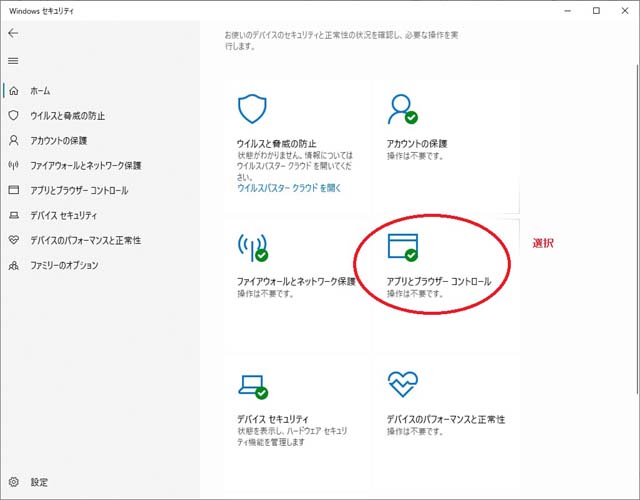Click the large app and browser window icon
The height and width of the screenshot is (500, 640).
click(403, 247)
